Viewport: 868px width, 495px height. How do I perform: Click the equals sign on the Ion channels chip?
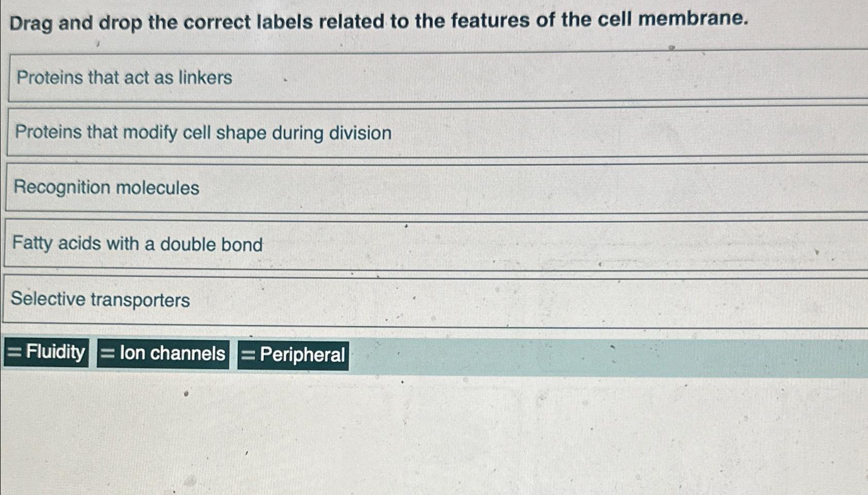[x=107, y=353]
